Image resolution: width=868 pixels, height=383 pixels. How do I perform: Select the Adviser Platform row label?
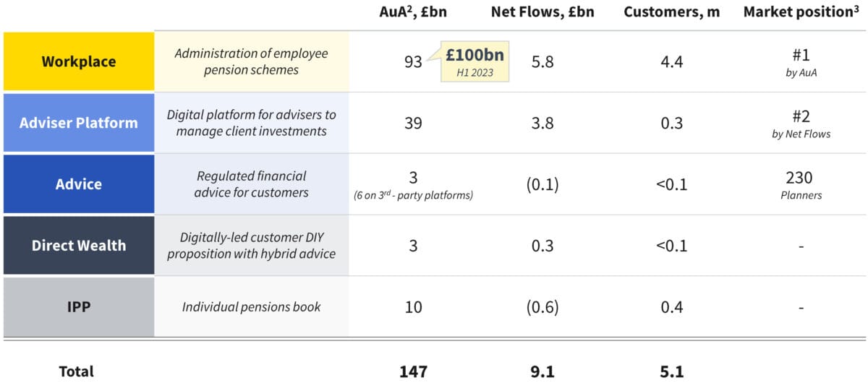click(78, 122)
